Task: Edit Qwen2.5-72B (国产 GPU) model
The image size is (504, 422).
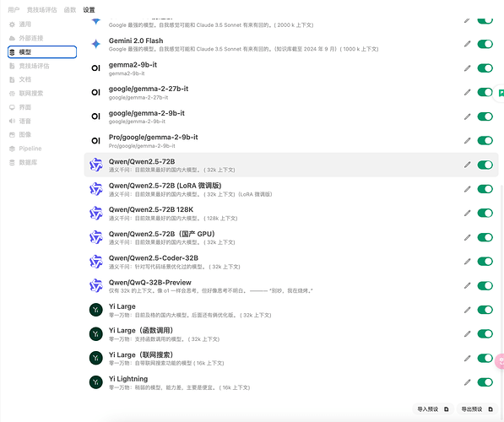Action: coord(468,237)
